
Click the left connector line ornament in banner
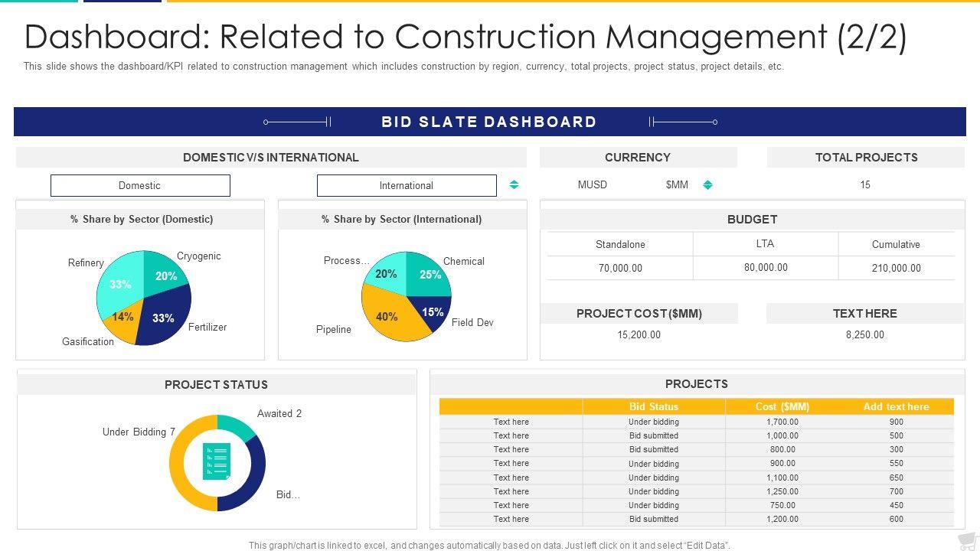click(x=297, y=122)
